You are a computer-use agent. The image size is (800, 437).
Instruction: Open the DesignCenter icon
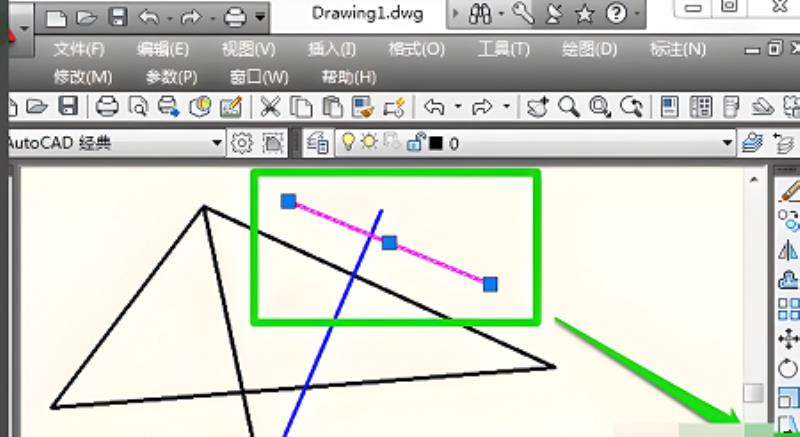click(x=701, y=107)
